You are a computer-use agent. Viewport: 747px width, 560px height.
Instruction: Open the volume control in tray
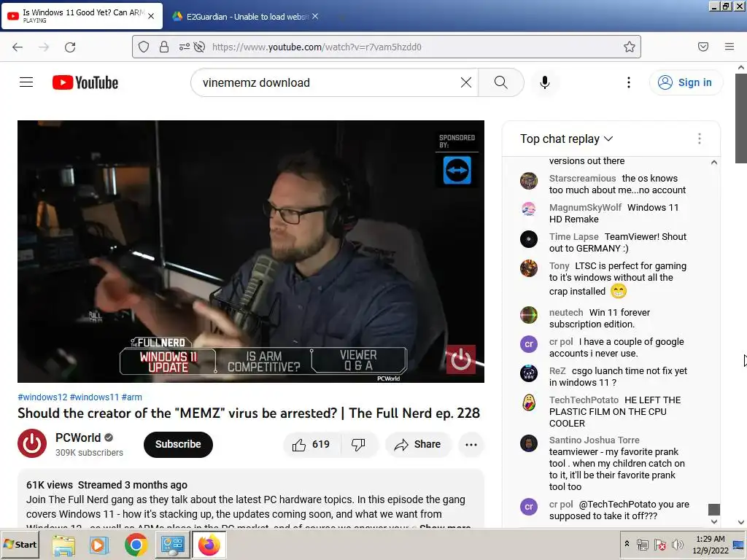pos(677,544)
